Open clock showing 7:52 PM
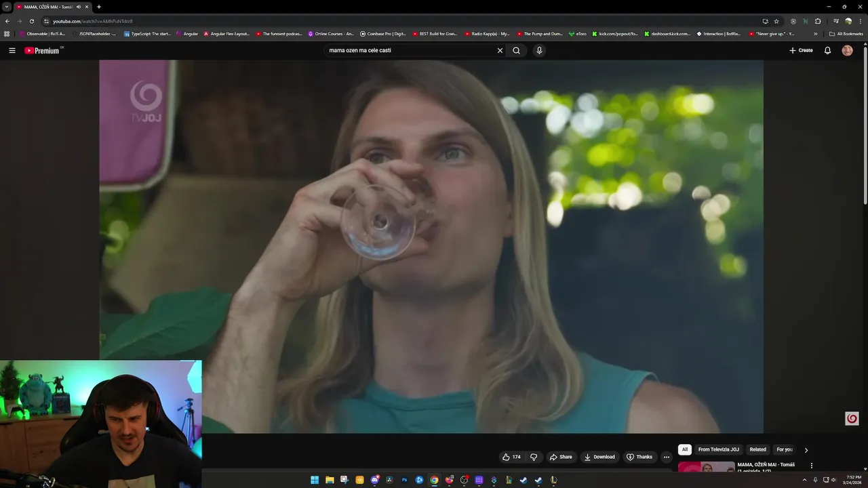The width and height of the screenshot is (868, 488). click(854, 480)
